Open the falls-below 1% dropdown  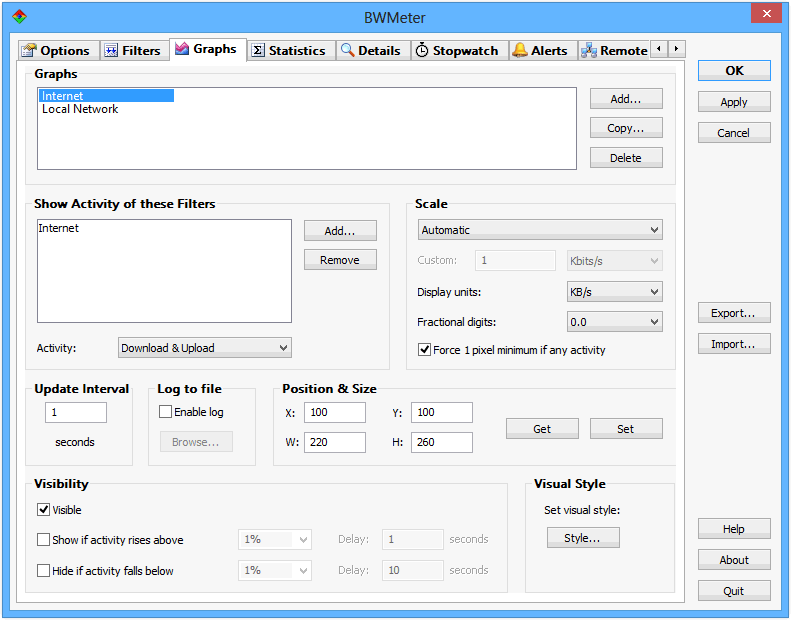(x=274, y=570)
